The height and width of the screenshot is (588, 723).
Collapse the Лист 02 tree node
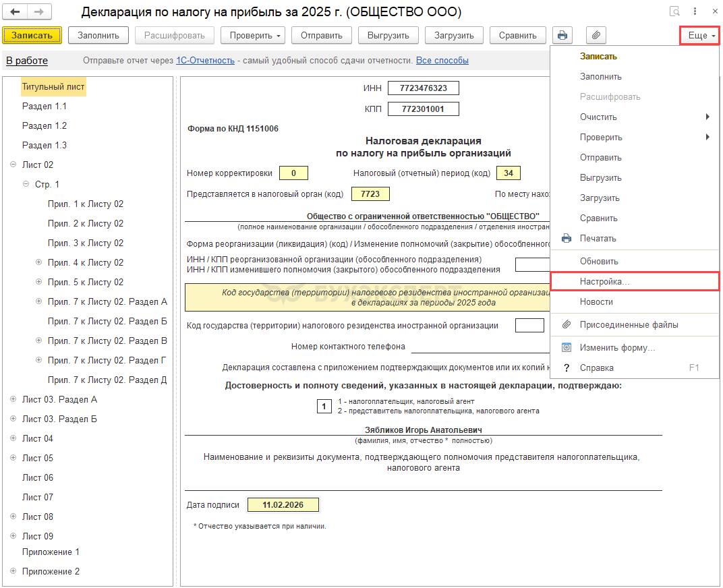(13, 165)
